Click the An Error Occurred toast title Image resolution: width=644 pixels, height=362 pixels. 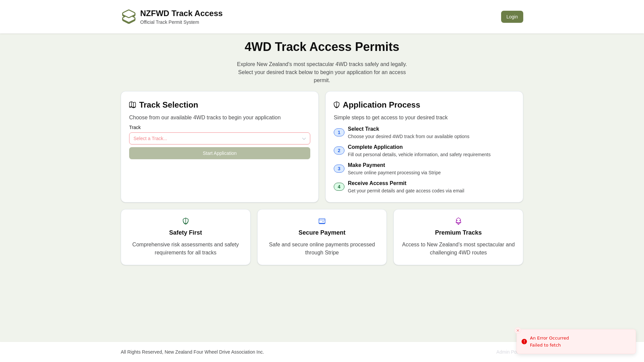[549, 338]
